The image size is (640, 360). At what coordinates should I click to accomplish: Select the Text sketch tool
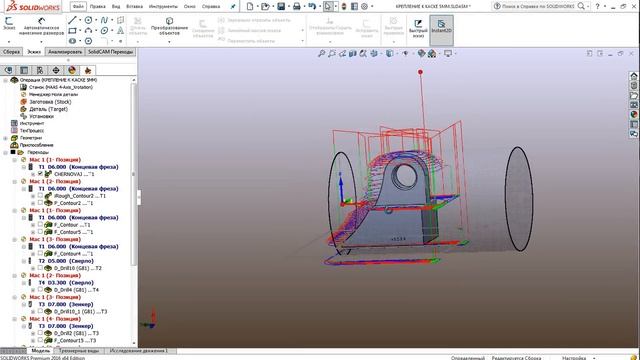click(x=120, y=31)
